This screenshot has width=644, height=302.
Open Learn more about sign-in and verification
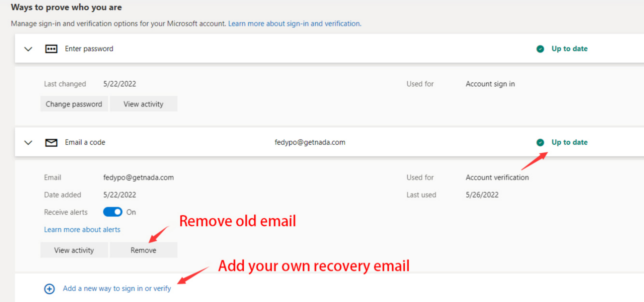(x=295, y=24)
